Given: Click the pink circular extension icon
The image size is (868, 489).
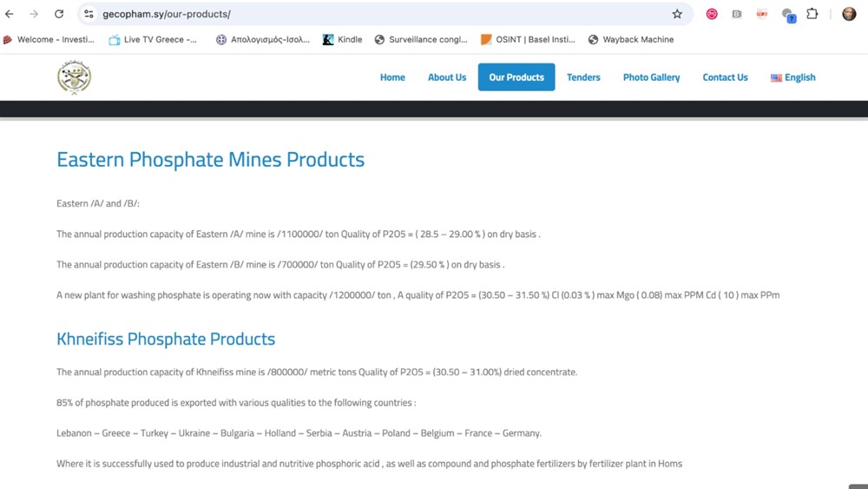Looking at the screenshot, I should click(712, 14).
